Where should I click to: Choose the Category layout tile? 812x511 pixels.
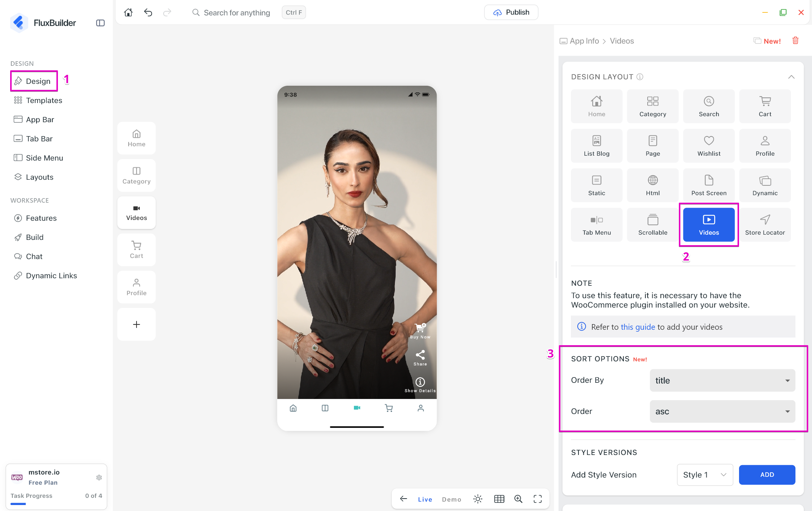[x=653, y=106]
